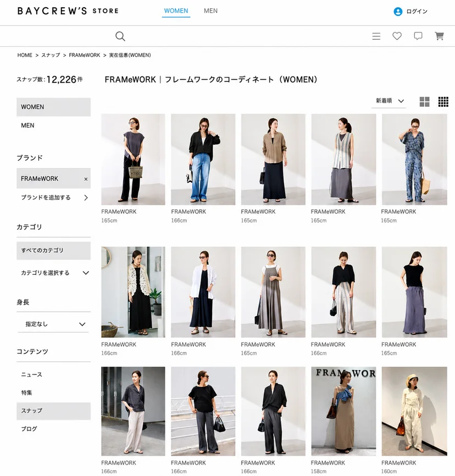Select the MEN tab in header
The width and height of the screenshot is (455, 476).
210,11
